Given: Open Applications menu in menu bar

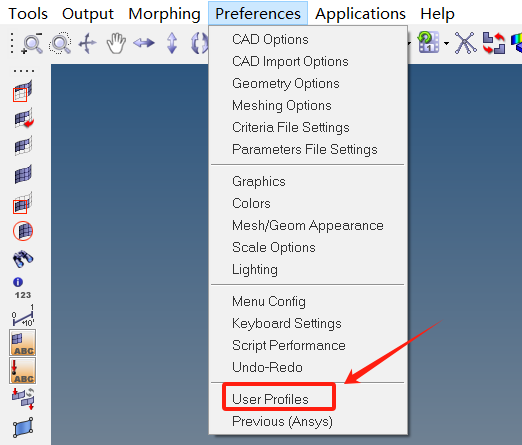Looking at the screenshot, I should coord(360,14).
